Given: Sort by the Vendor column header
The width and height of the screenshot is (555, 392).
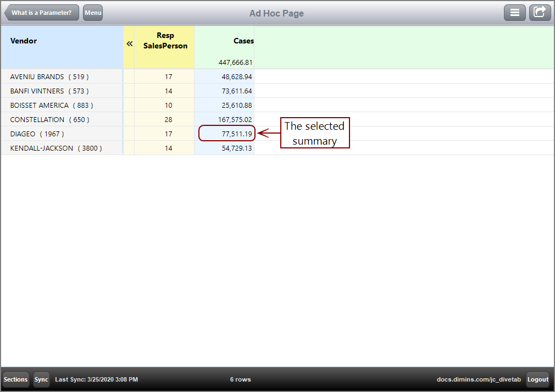Looking at the screenshot, I should tap(24, 41).
